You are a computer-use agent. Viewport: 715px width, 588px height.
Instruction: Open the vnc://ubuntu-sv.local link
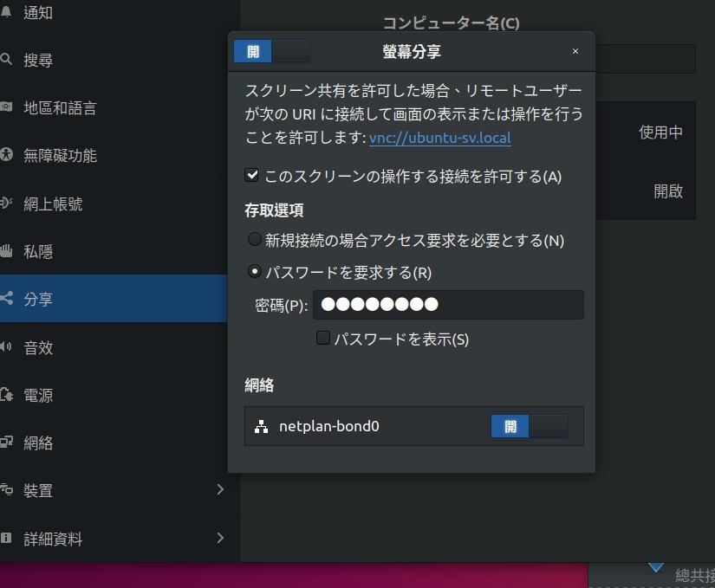440,138
